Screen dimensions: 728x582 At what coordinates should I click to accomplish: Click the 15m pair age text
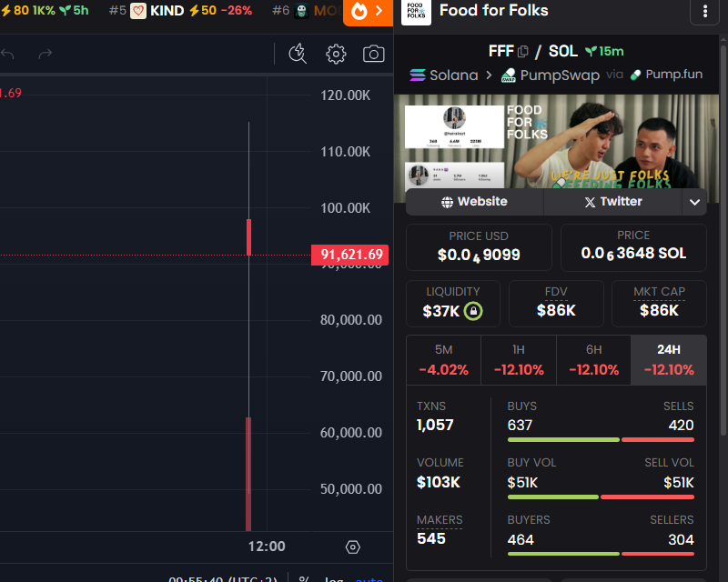[x=611, y=51]
